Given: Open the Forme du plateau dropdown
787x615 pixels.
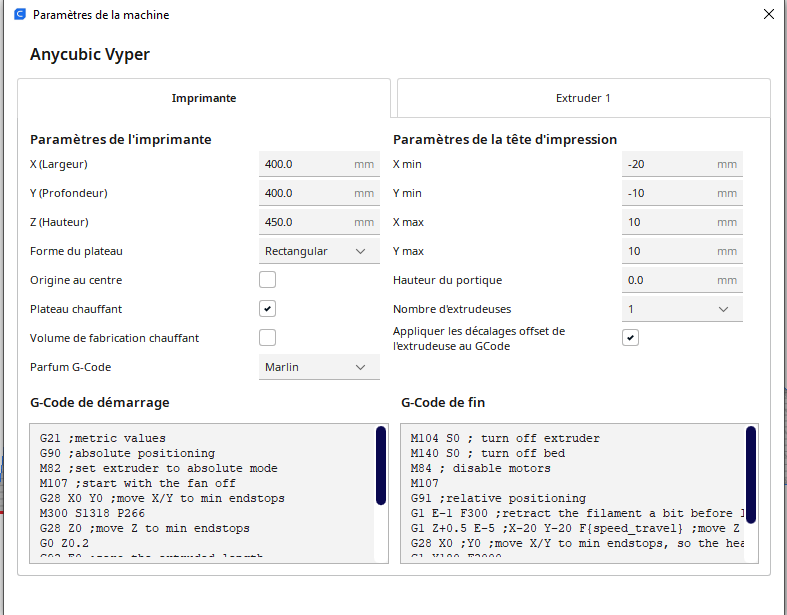Looking at the screenshot, I should 319,251.
